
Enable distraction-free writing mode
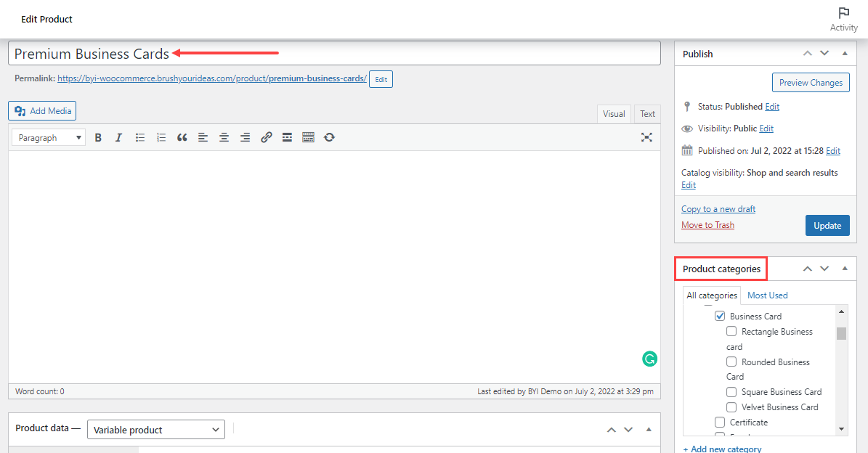pos(646,137)
